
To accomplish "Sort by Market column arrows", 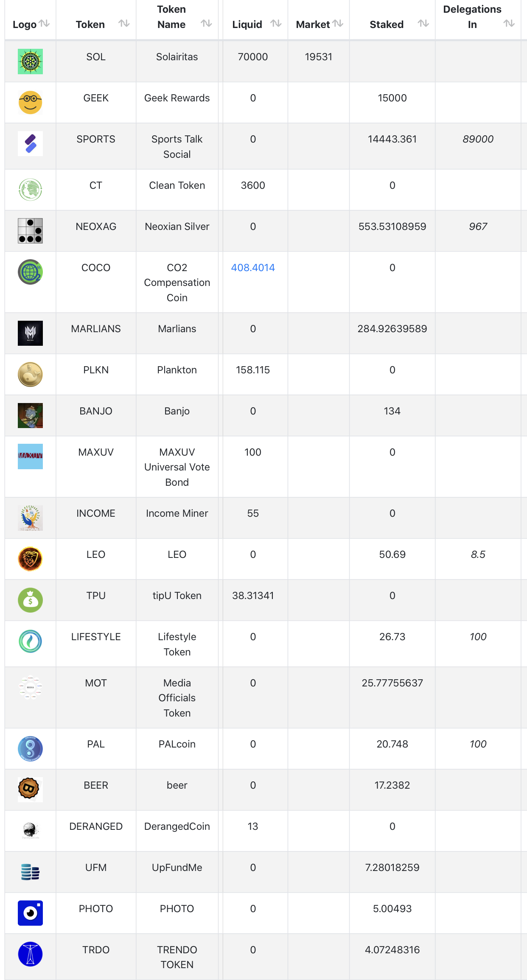I will tap(338, 24).
